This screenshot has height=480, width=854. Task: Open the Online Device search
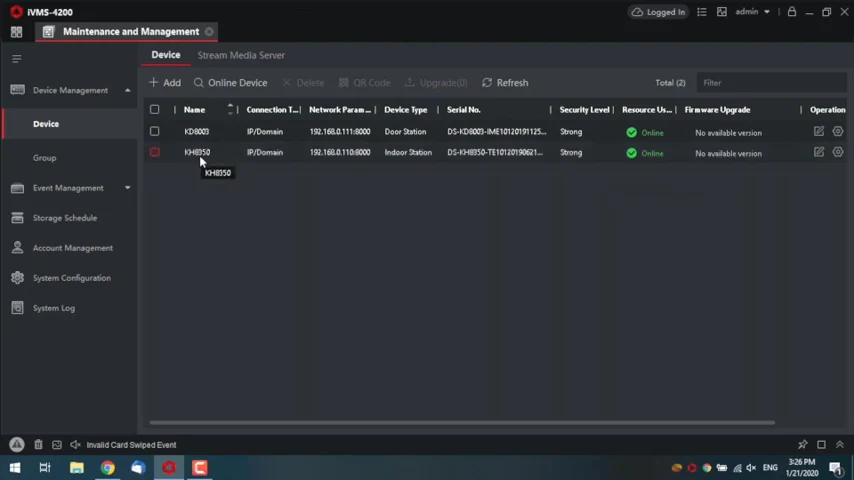pyautogui.click(x=230, y=83)
